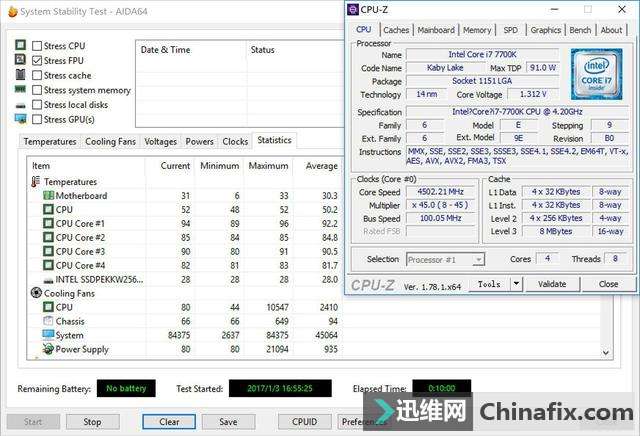Click the Date & Time column header

pos(191,50)
